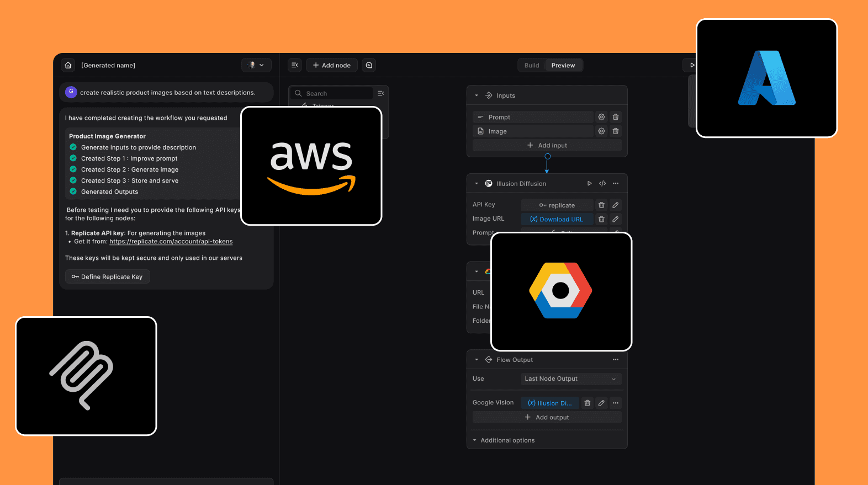Delete the API Key value
The width and height of the screenshot is (868, 485).
click(601, 205)
